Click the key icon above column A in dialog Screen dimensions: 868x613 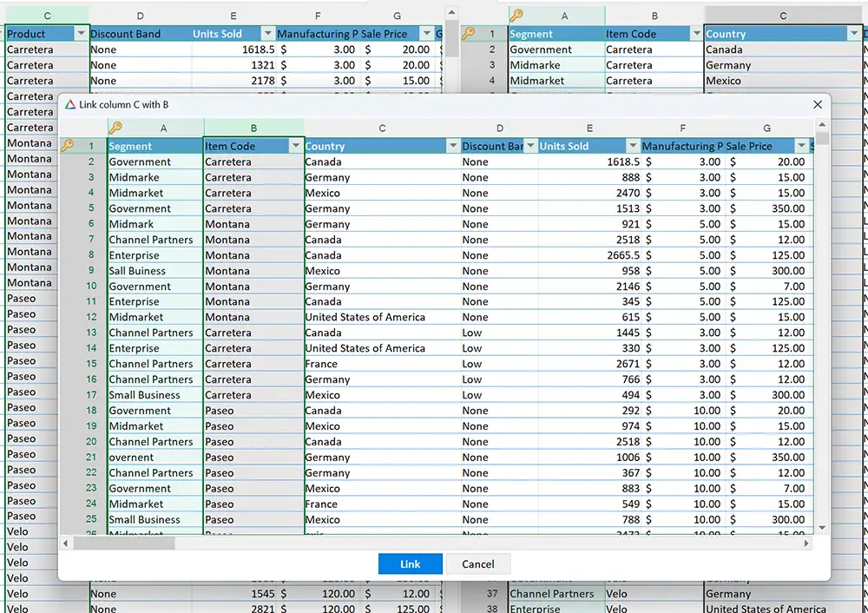pyautogui.click(x=116, y=126)
